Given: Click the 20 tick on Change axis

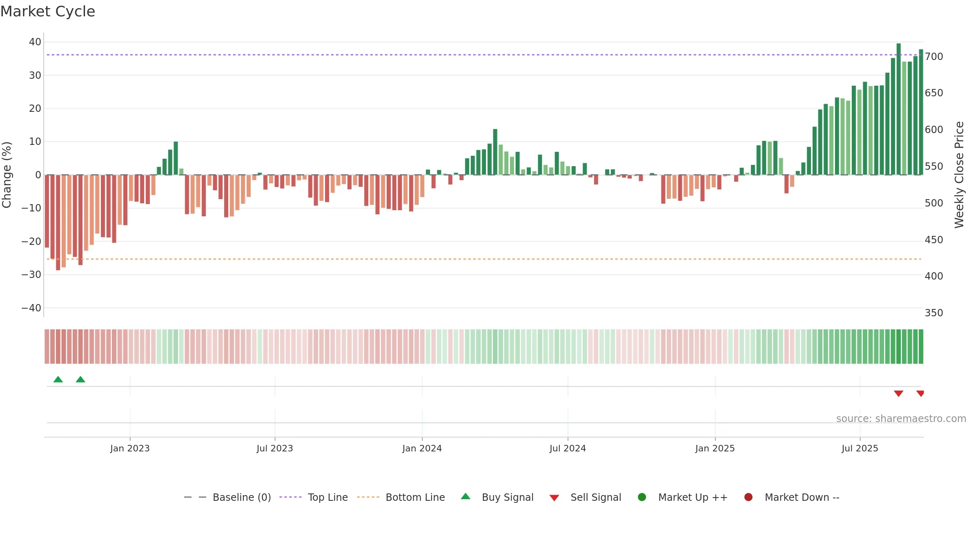Looking at the screenshot, I should 35,108.
